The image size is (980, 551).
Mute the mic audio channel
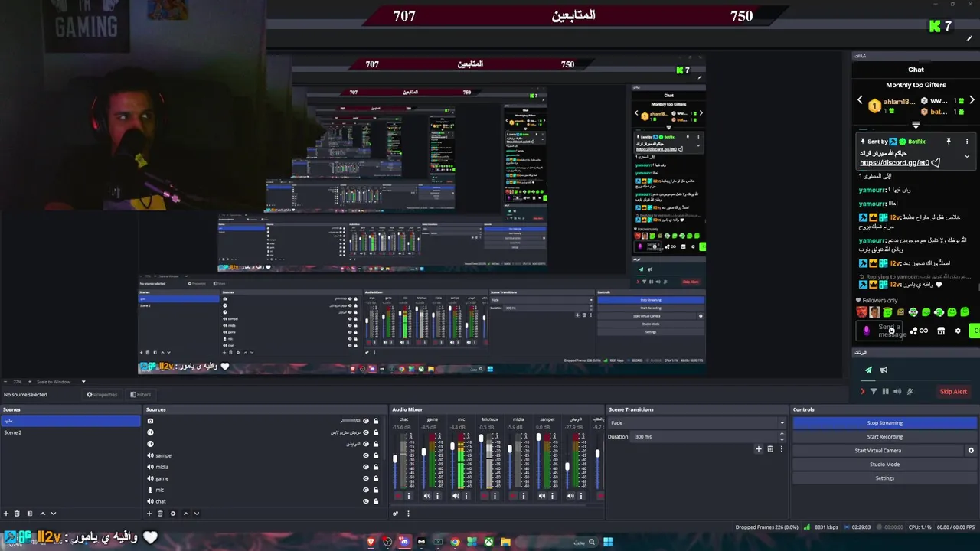pyautogui.click(x=456, y=496)
